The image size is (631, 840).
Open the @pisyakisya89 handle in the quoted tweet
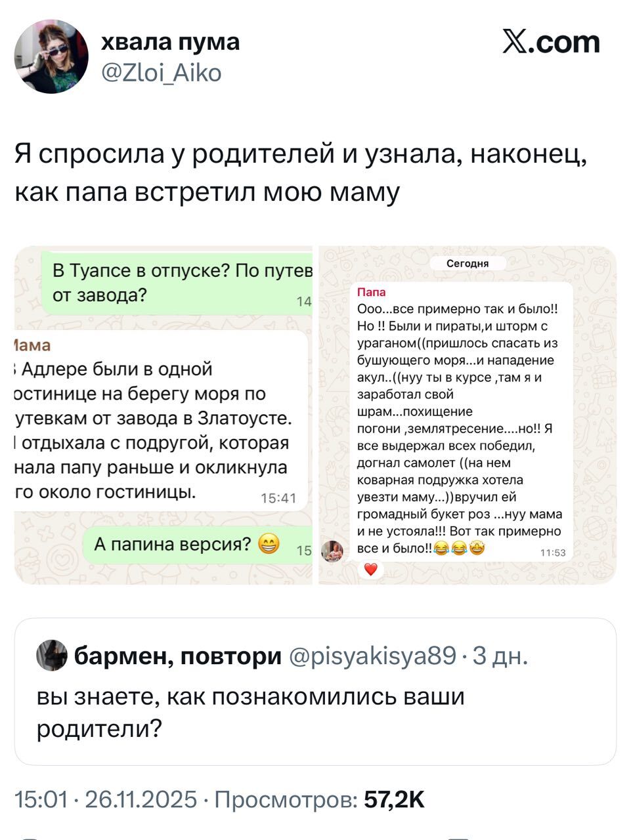coord(373,655)
